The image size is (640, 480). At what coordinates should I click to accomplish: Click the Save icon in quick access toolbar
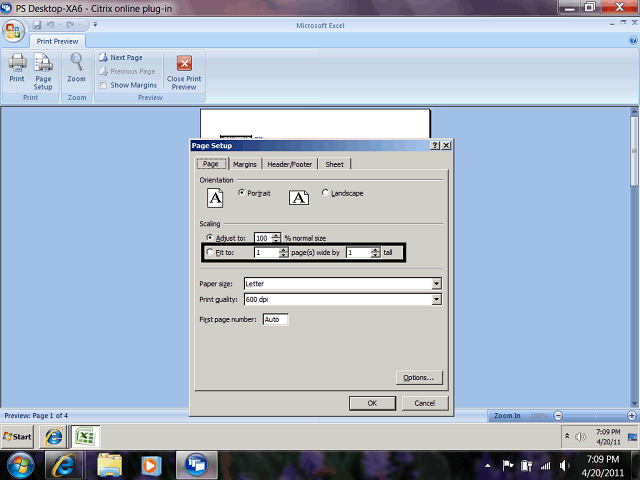pos(37,25)
